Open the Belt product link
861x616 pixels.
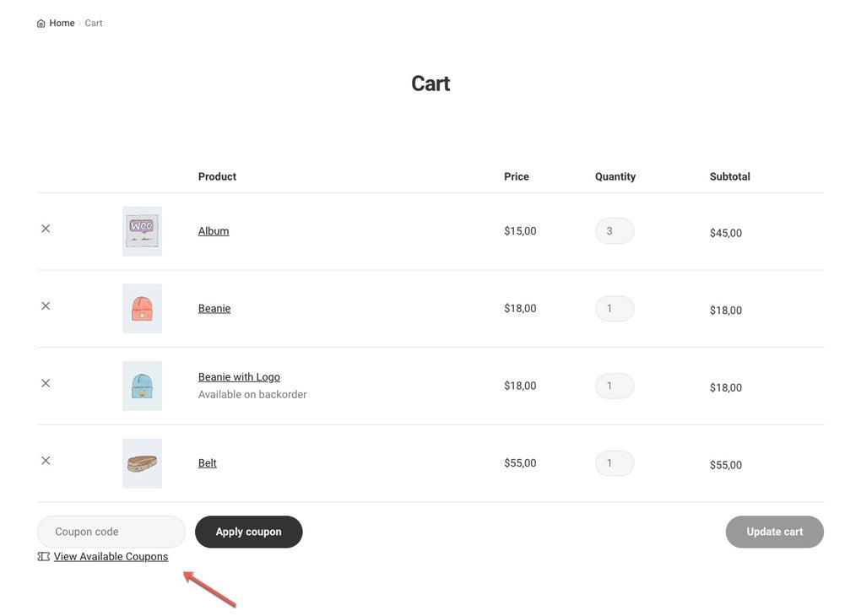[x=208, y=463]
